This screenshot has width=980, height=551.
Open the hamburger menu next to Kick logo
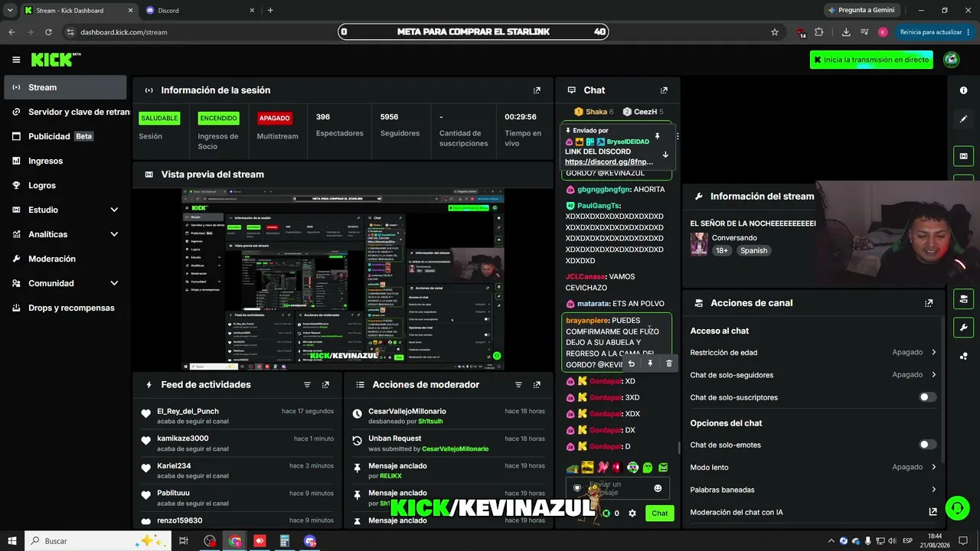[16, 60]
